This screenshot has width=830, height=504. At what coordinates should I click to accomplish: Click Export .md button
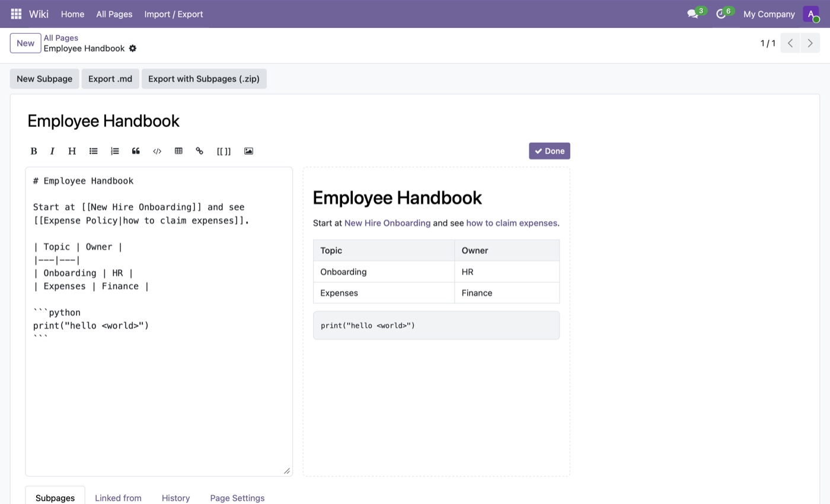coord(110,79)
